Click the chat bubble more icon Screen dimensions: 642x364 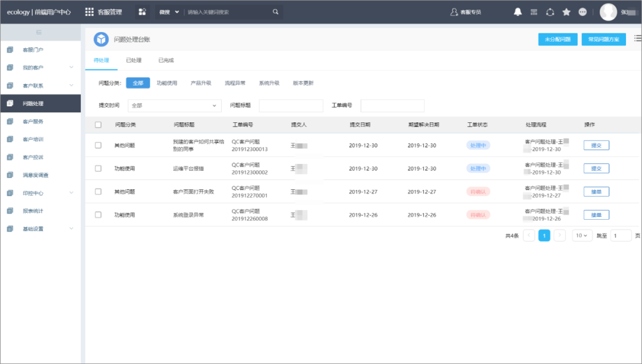point(583,12)
